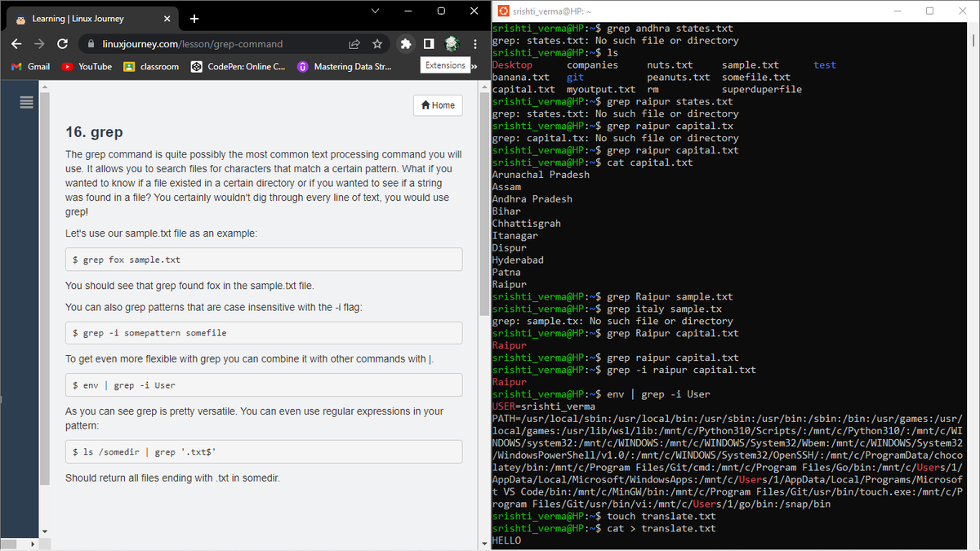This screenshot has height=551, width=980.
Task: Click the '16. grep' heading
Action: [x=94, y=132]
